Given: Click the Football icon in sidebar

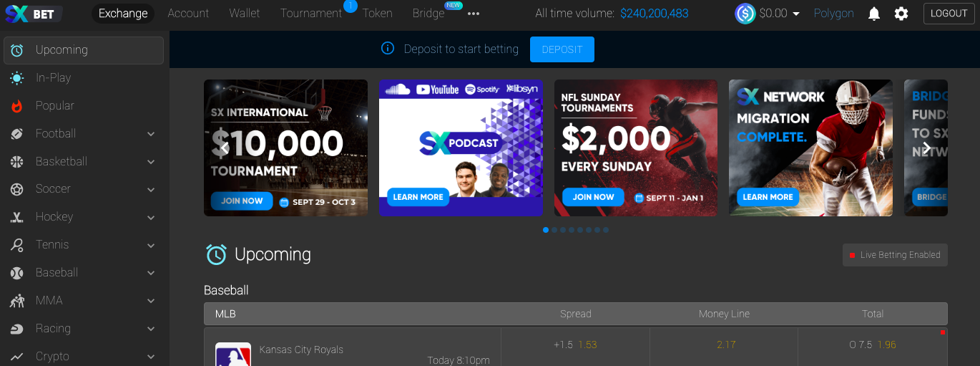Looking at the screenshot, I should [x=17, y=134].
